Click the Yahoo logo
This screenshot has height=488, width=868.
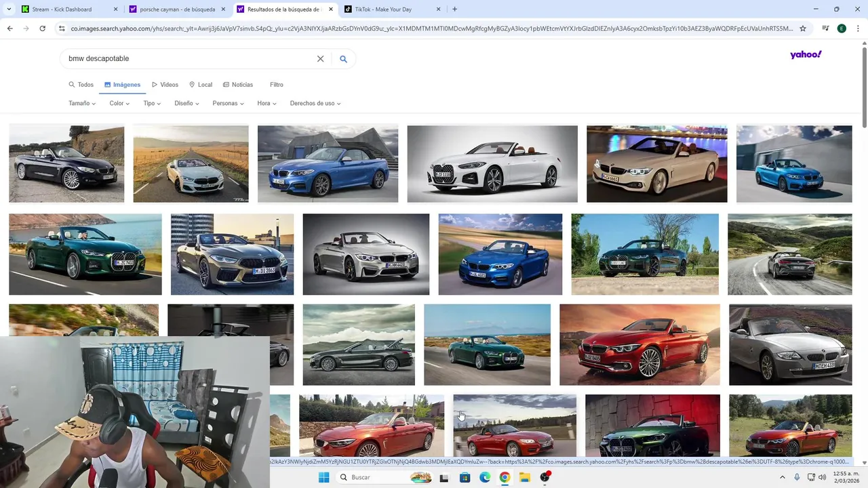click(806, 55)
